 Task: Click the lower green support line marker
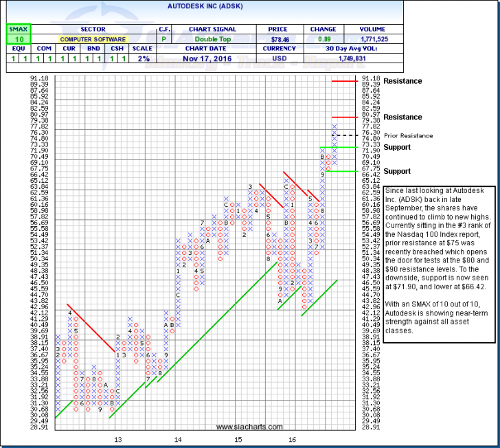click(345, 171)
